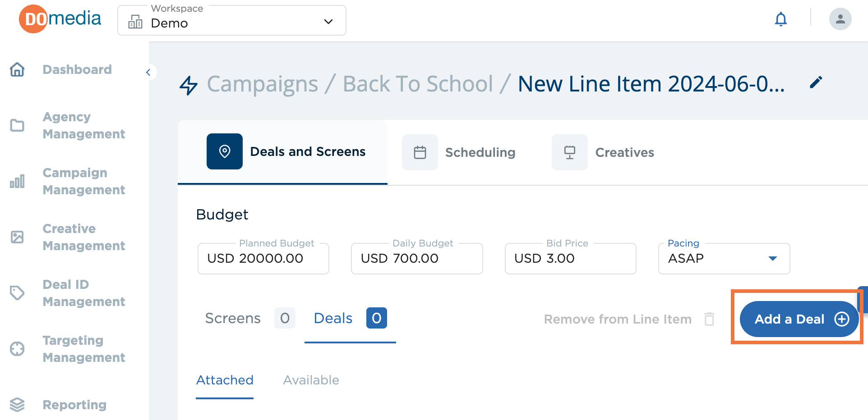Collapse the sidebar with the chevron
The width and height of the screenshot is (868, 420).
click(148, 72)
